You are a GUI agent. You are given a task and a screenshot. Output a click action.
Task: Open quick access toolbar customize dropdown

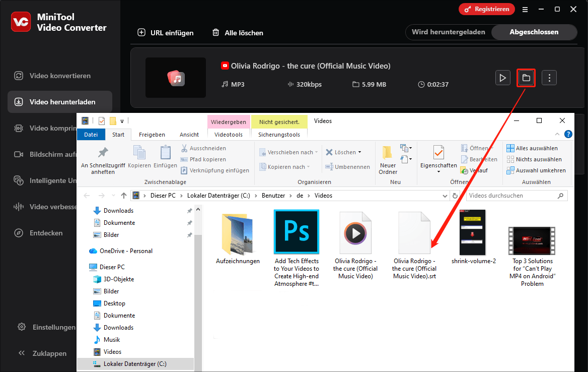122,121
